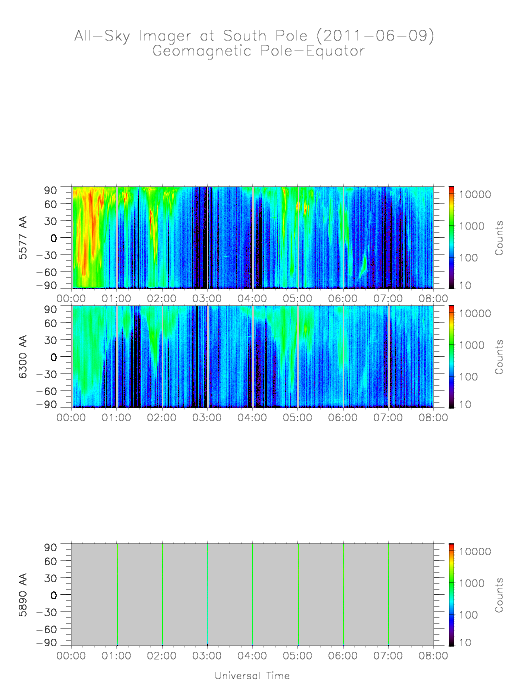510x680 pixels.
Task: Click the 10000 label on the 5890 AA color bar
Action: (x=475, y=552)
